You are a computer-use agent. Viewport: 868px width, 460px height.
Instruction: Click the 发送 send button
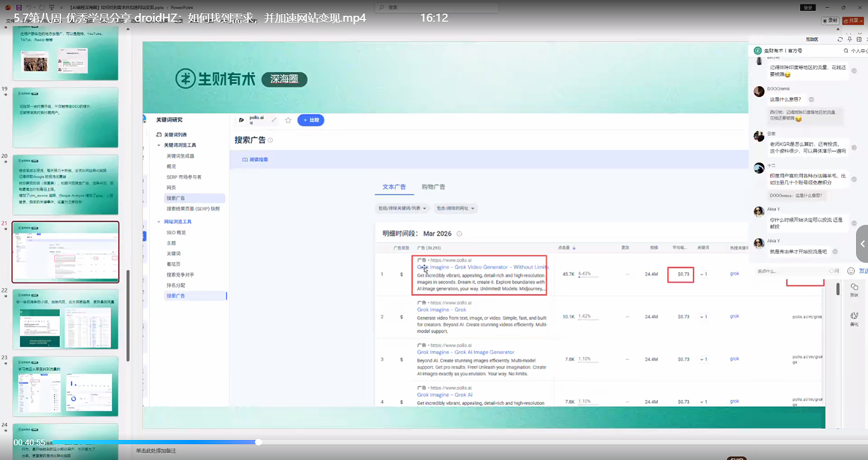tap(863, 271)
